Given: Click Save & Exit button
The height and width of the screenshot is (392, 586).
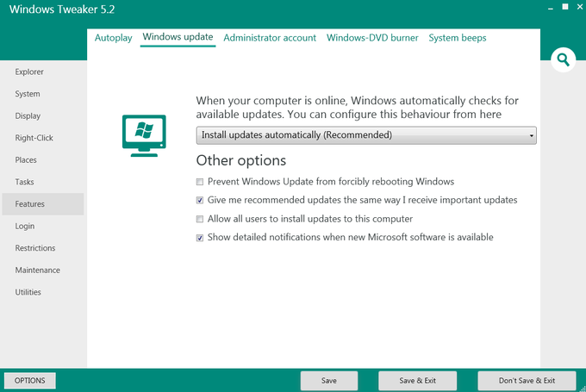Looking at the screenshot, I should 417,381.
